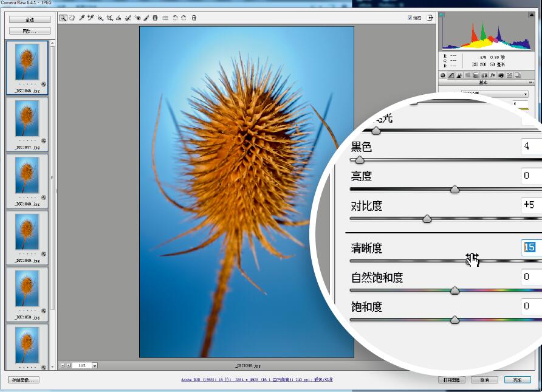The width and height of the screenshot is (542, 392).
Task: Click the Open Image (打开图像) button
Action: (x=452, y=380)
